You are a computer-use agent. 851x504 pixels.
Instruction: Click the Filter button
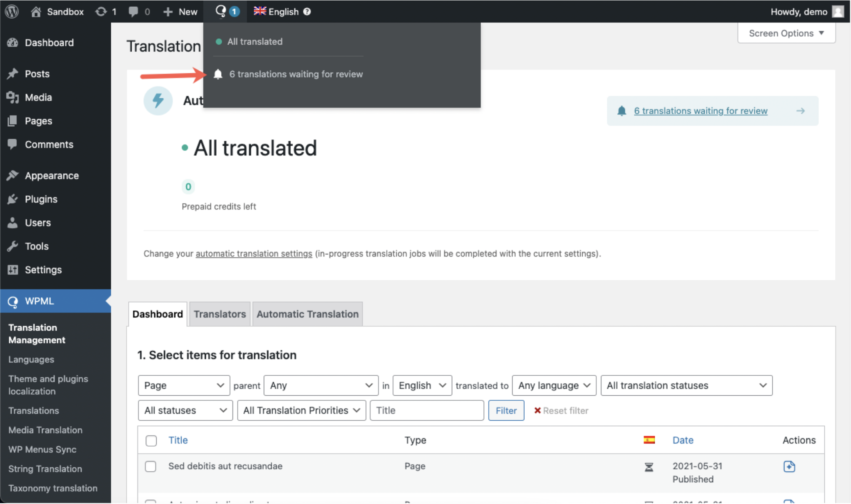click(506, 411)
